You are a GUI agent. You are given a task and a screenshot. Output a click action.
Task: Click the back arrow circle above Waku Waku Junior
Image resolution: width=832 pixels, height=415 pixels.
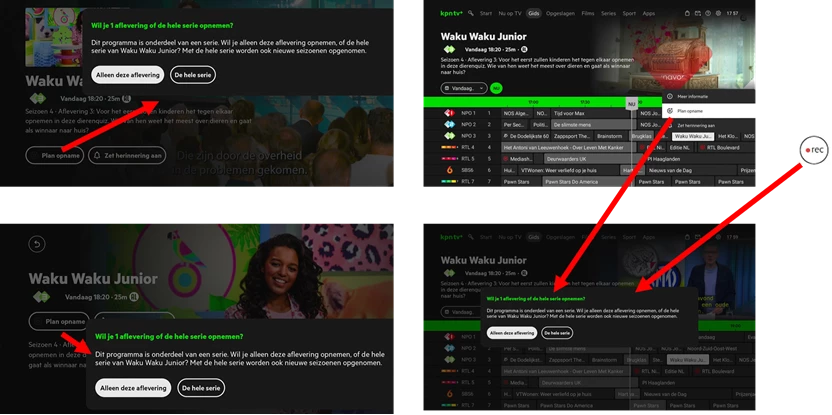coord(37,244)
